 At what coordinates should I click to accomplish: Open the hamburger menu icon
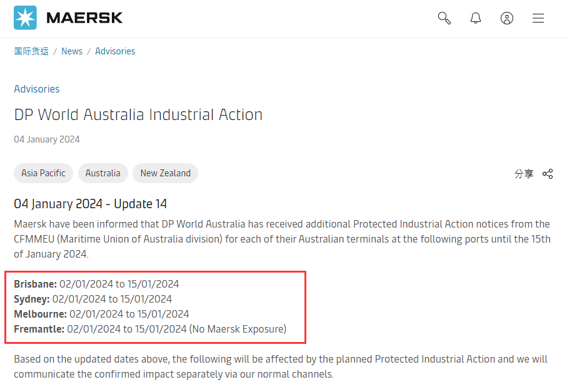538,18
